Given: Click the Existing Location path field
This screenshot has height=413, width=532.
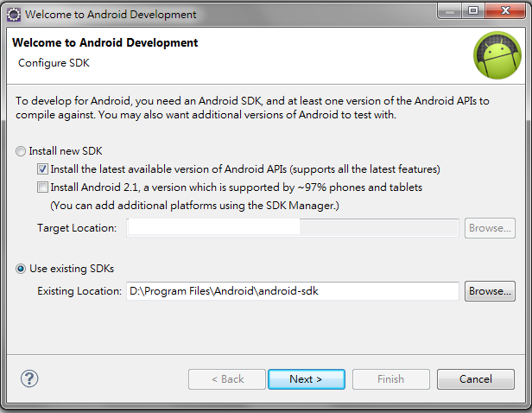Looking at the screenshot, I should [292, 291].
